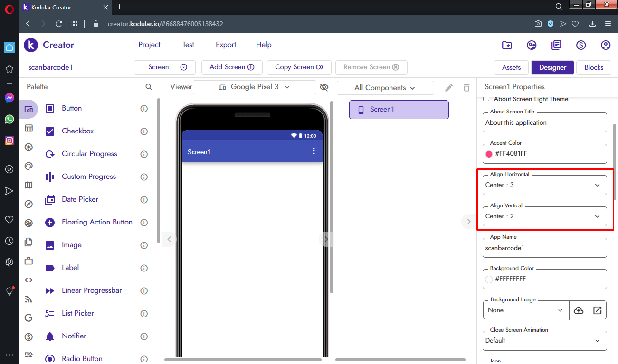Open the phone preview overflow menu
This screenshot has height=364, width=618.
point(314,151)
